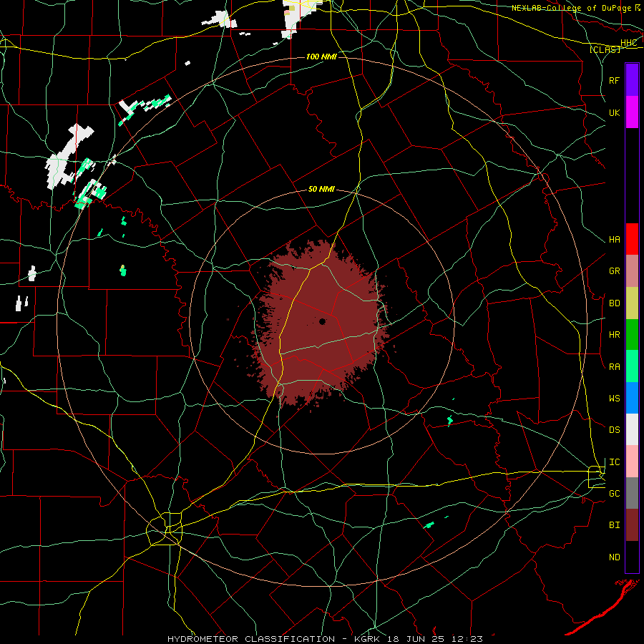Pick the aqua RA legend swatch

click(632, 366)
